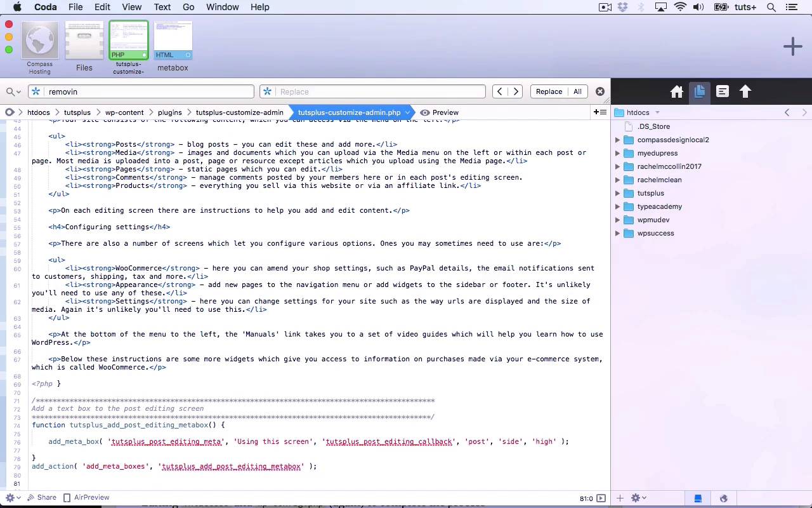Click the split editor icon

(599, 112)
